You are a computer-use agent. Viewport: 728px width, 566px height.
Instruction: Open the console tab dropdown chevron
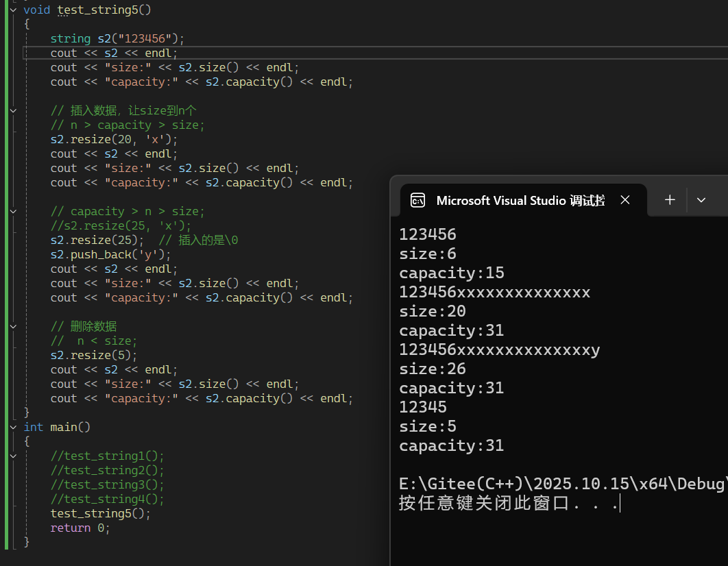pos(701,200)
